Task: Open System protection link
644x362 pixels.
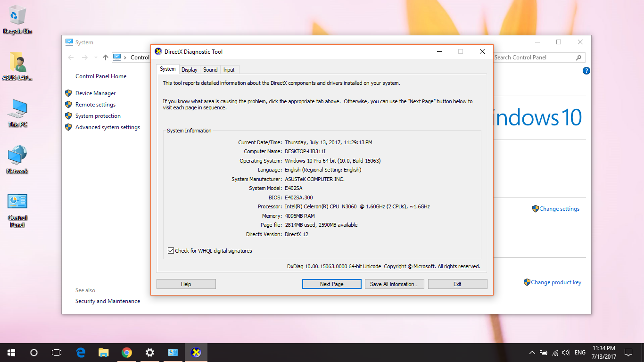Action: [98, 116]
